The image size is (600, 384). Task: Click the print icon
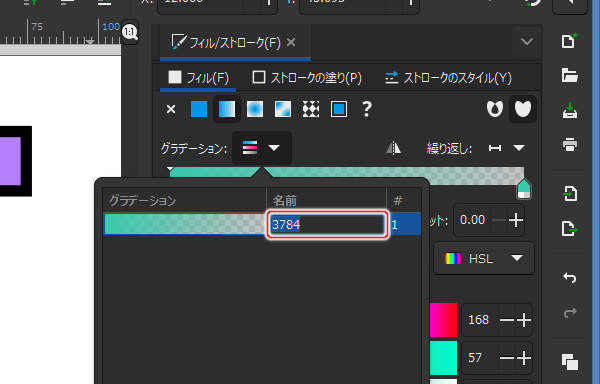(x=569, y=145)
